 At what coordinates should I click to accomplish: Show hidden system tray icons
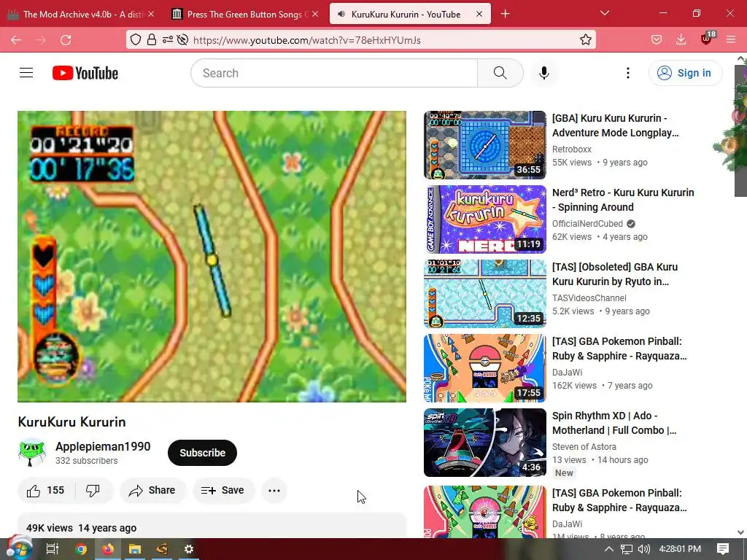[608, 549]
